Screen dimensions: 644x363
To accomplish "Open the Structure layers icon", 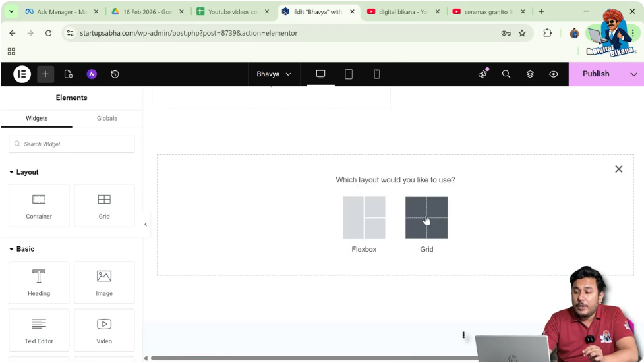I will [x=530, y=74].
